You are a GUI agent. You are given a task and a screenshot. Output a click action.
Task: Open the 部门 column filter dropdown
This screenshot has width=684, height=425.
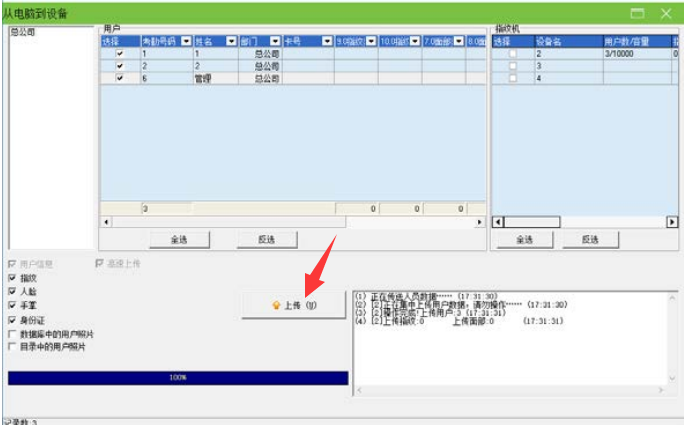275,41
